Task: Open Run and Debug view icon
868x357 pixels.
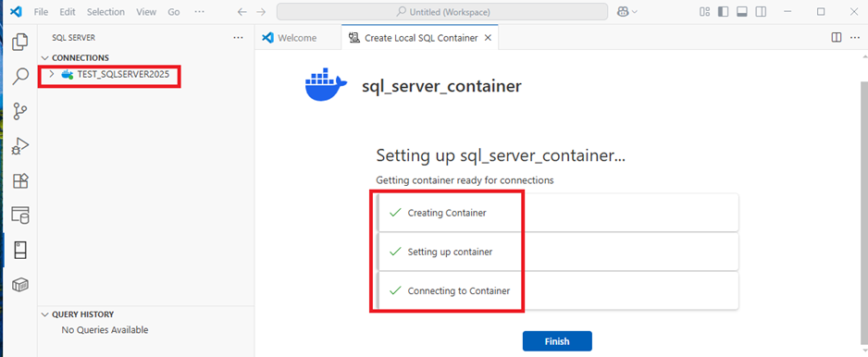Action: pos(20,146)
